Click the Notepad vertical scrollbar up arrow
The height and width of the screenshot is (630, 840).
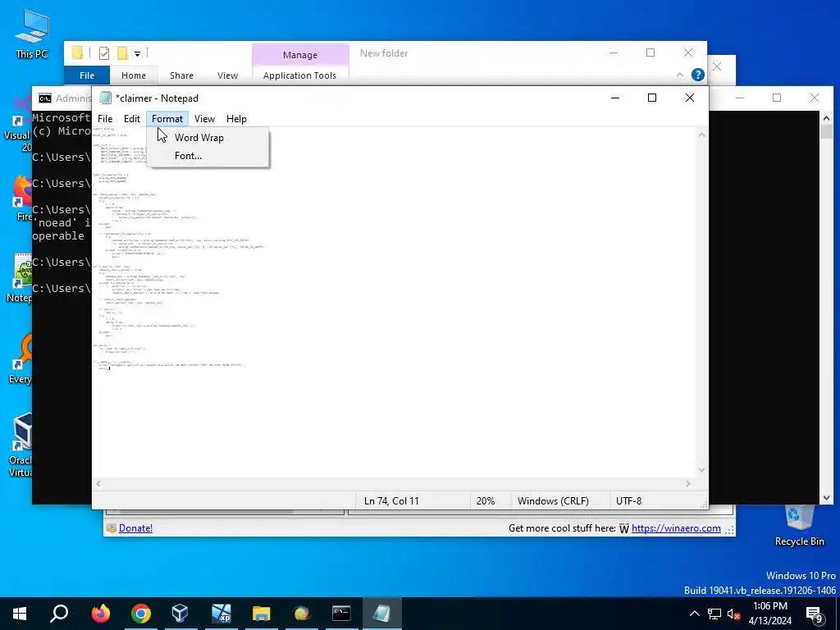702,135
